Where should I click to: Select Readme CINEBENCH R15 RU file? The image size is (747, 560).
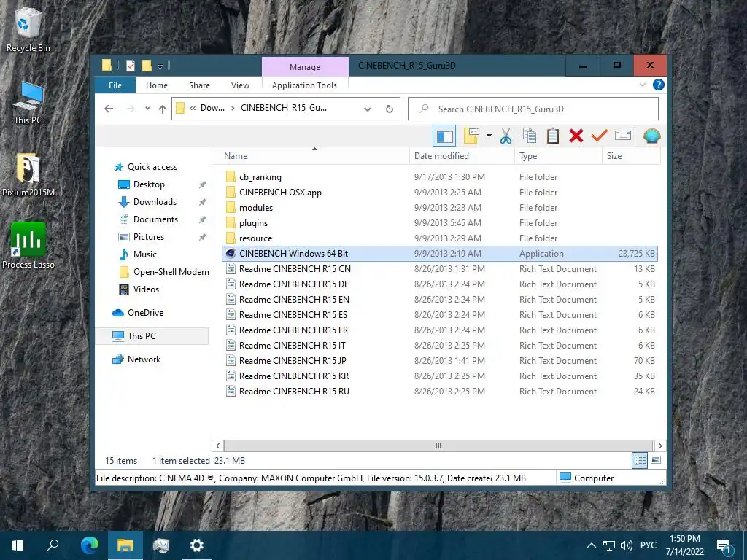[294, 392]
